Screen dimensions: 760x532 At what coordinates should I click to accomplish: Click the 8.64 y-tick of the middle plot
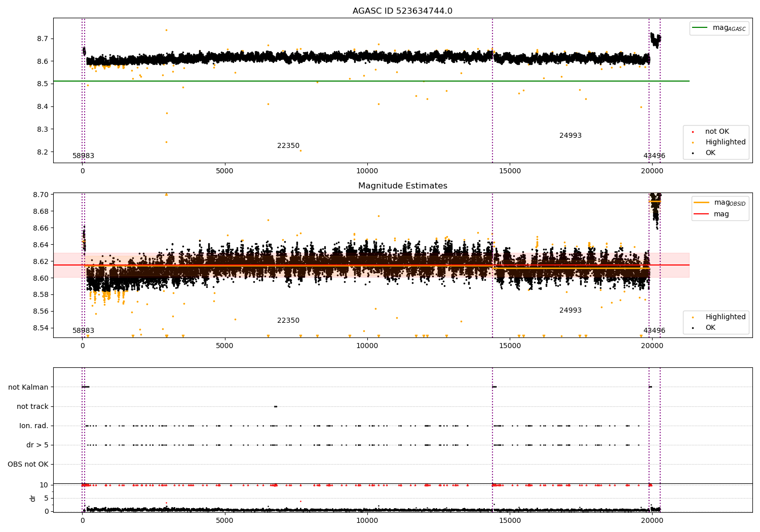click(41, 245)
